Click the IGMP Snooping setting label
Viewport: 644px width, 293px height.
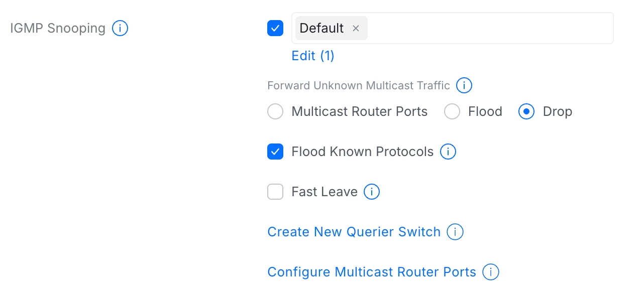pyautogui.click(x=58, y=28)
